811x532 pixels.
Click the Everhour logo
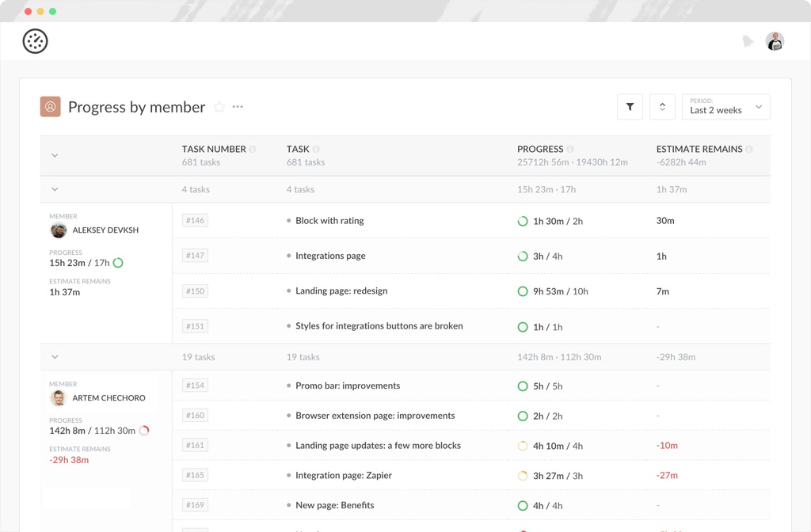click(33, 40)
